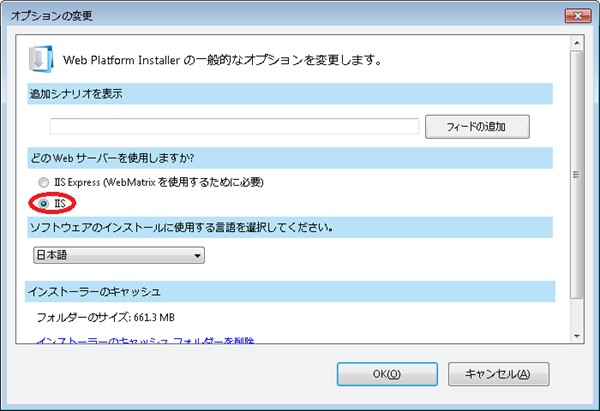Focus the feed URL input field

[x=234, y=126]
